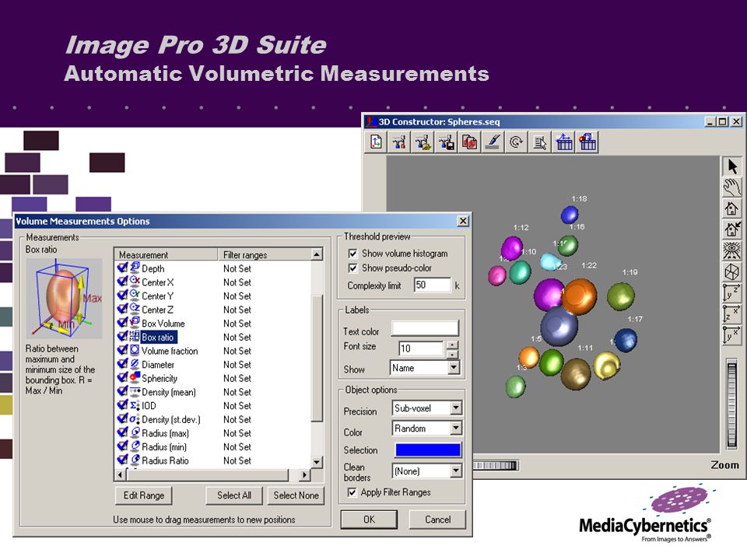Uncheck the Depth measurement checkbox

122,268
